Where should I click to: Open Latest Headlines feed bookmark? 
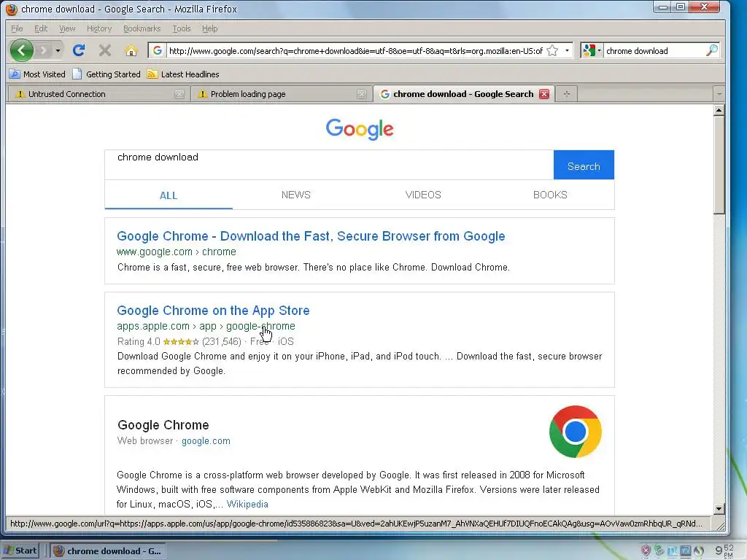[183, 74]
